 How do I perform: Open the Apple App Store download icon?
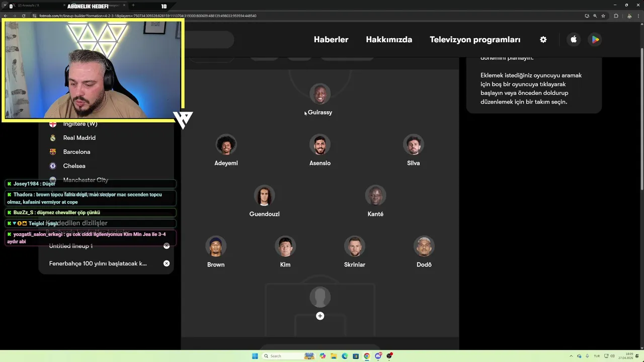tap(574, 40)
